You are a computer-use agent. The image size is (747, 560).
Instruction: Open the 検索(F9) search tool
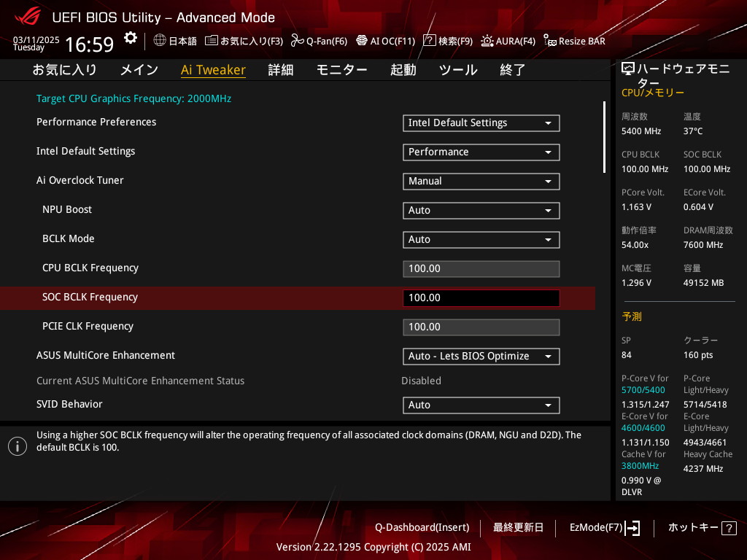click(x=448, y=41)
